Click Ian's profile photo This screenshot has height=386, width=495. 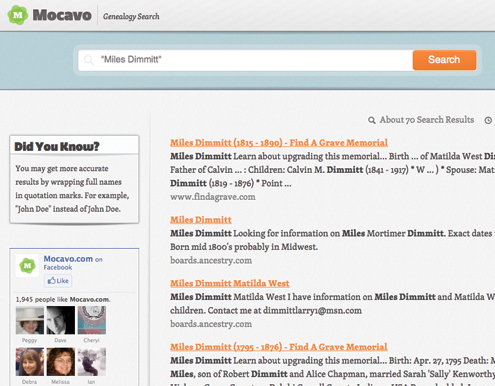click(92, 362)
